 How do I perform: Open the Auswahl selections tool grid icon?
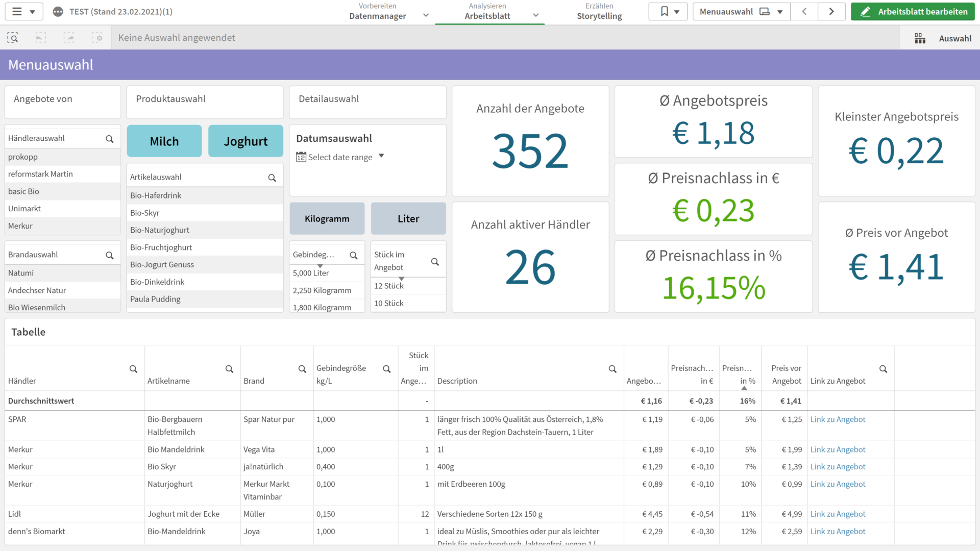[x=920, y=38]
